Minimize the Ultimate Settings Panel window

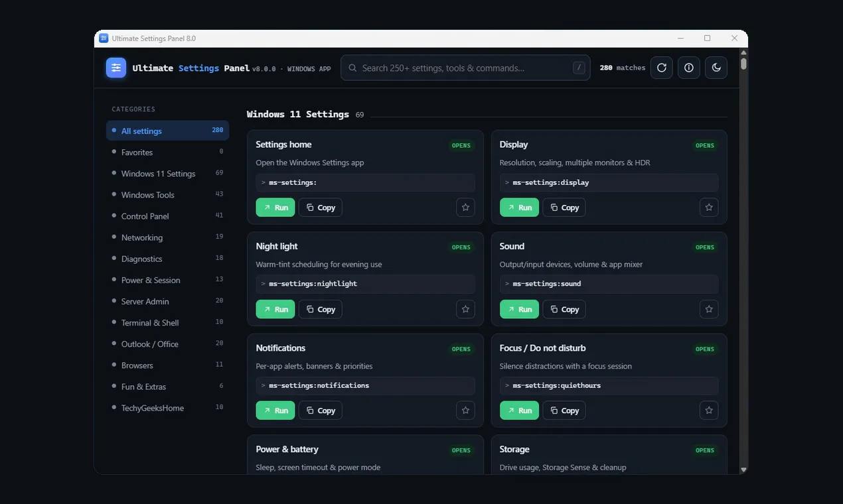coord(680,38)
